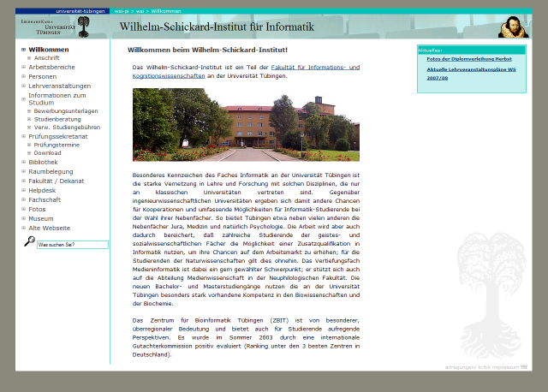Image resolution: width=548 pixels, height=392 pixels.
Task: Click the Universität Tübingen tree logo
Action: click(x=83, y=27)
